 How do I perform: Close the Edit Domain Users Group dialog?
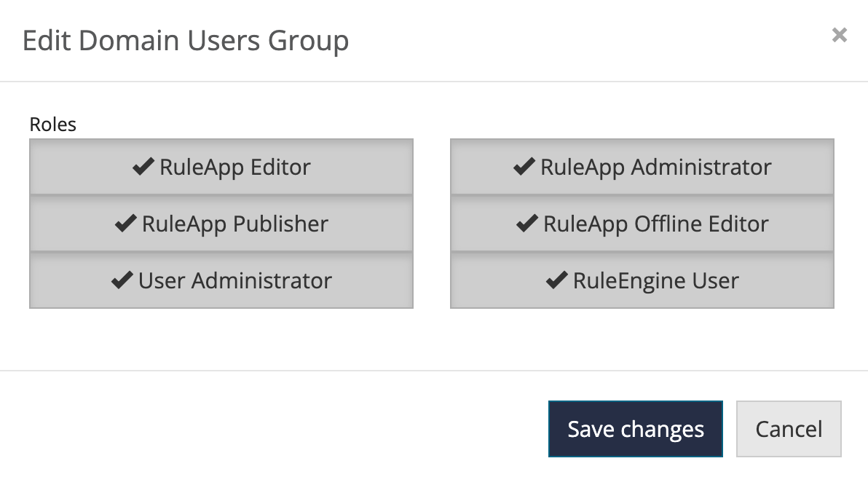[x=839, y=35]
